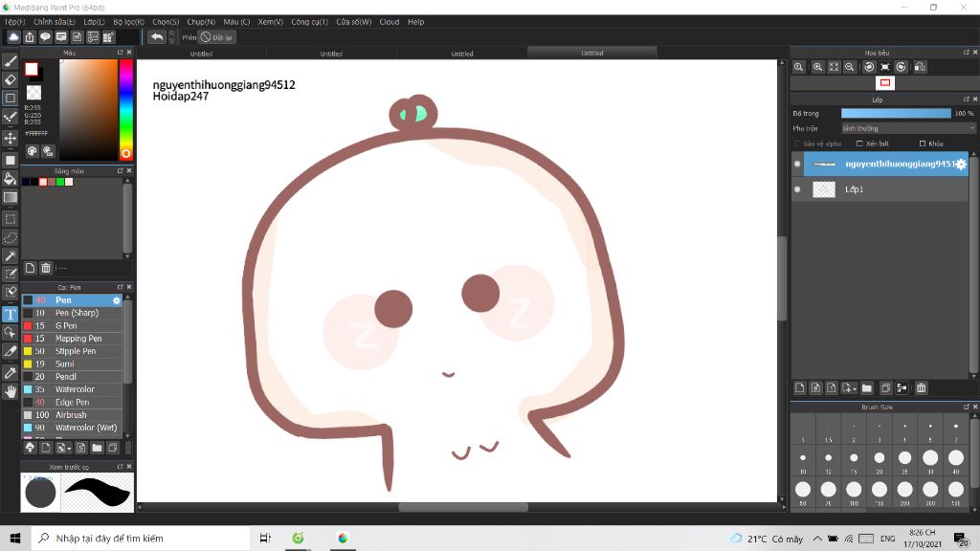Click the rainbow hue slider bar
The image size is (980, 551).
(125, 110)
